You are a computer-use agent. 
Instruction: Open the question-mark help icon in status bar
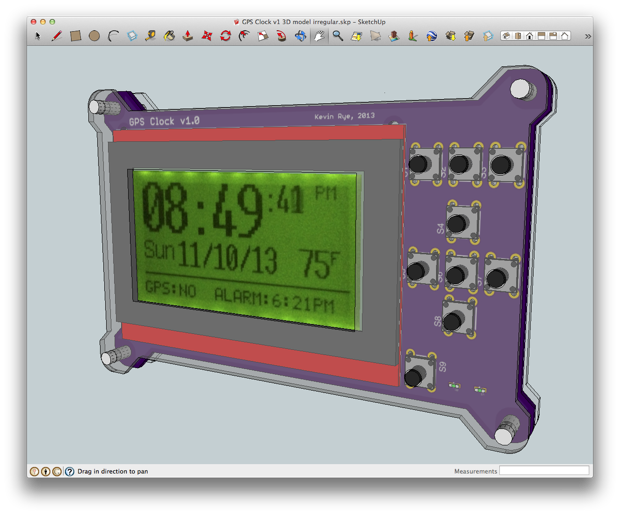pyautogui.click(x=69, y=471)
